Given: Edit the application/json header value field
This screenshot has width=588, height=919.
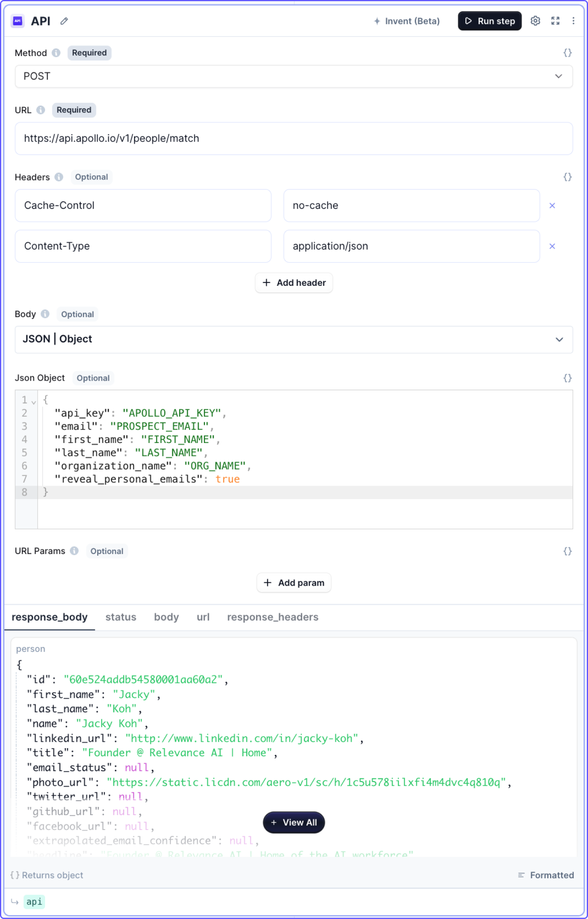Looking at the screenshot, I should (412, 246).
